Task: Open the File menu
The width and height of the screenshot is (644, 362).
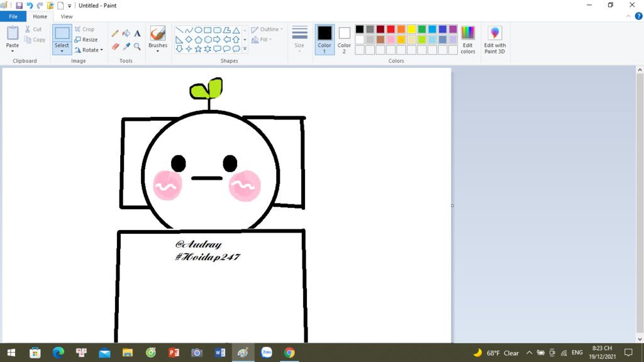Action: 13,16
